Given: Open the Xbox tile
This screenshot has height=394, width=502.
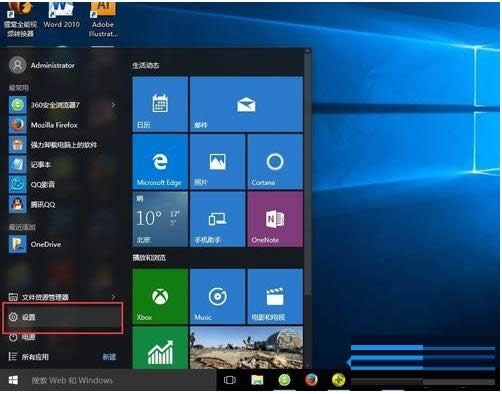Looking at the screenshot, I should (160, 297).
